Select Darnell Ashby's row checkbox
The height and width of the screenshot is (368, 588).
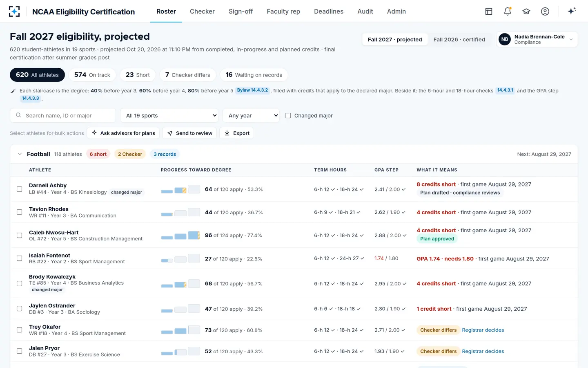[x=19, y=189]
